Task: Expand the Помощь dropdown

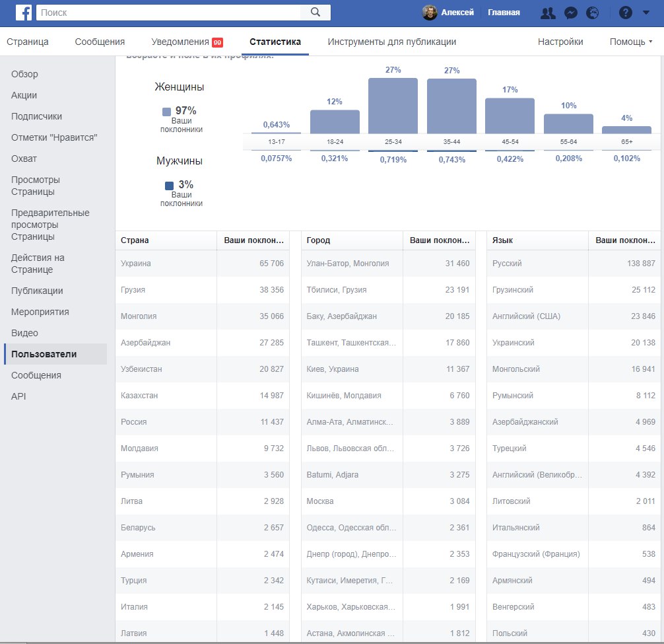Action: pos(631,42)
